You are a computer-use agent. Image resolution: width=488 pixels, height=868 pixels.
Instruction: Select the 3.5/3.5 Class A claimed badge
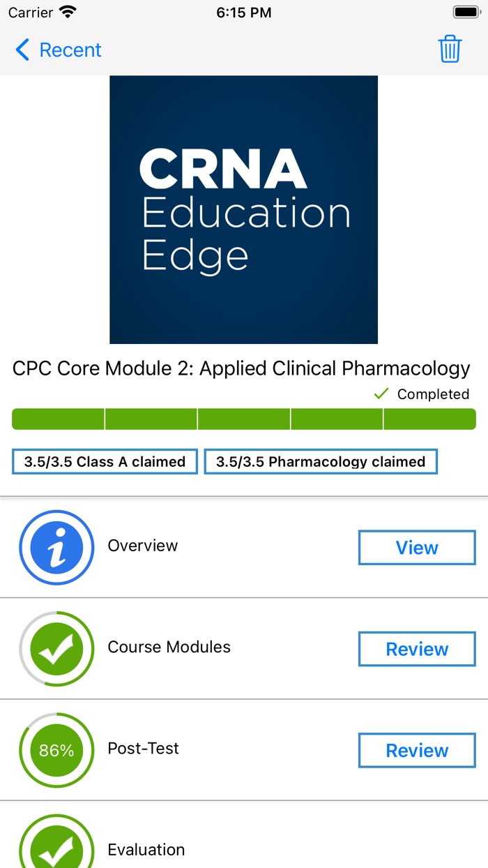click(x=104, y=461)
